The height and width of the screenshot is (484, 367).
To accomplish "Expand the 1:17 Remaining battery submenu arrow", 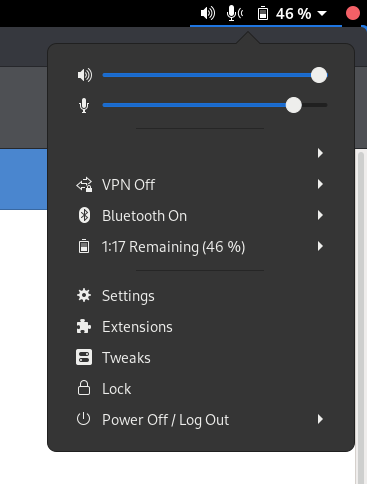I will (320, 246).
